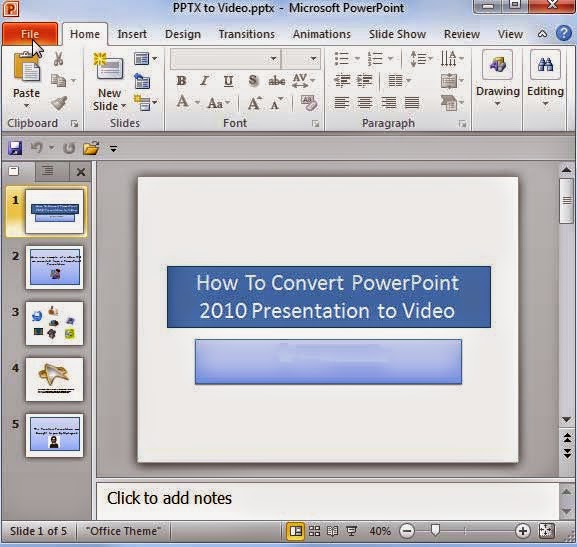The width and height of the screenshot is (577, 547).
Task: Select slide 3 thumbnail
Action: pyautogui.click(x=54, y=323)
